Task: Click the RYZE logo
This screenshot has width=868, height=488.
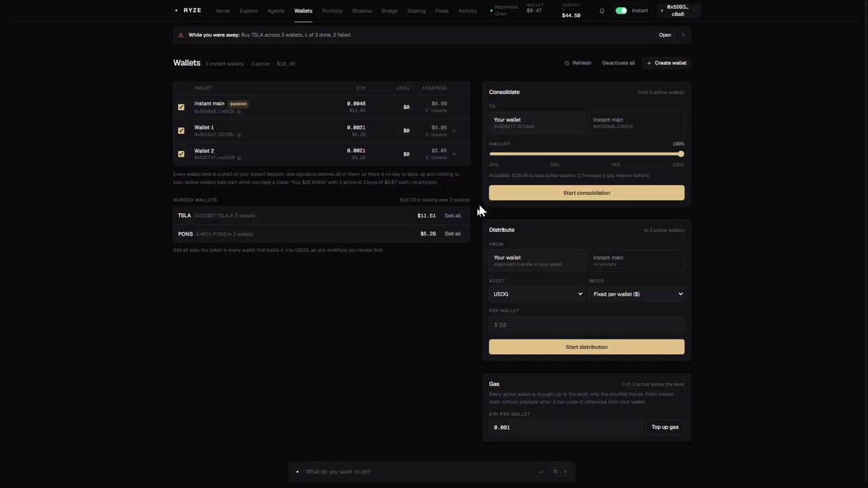Action: (188, 10)
